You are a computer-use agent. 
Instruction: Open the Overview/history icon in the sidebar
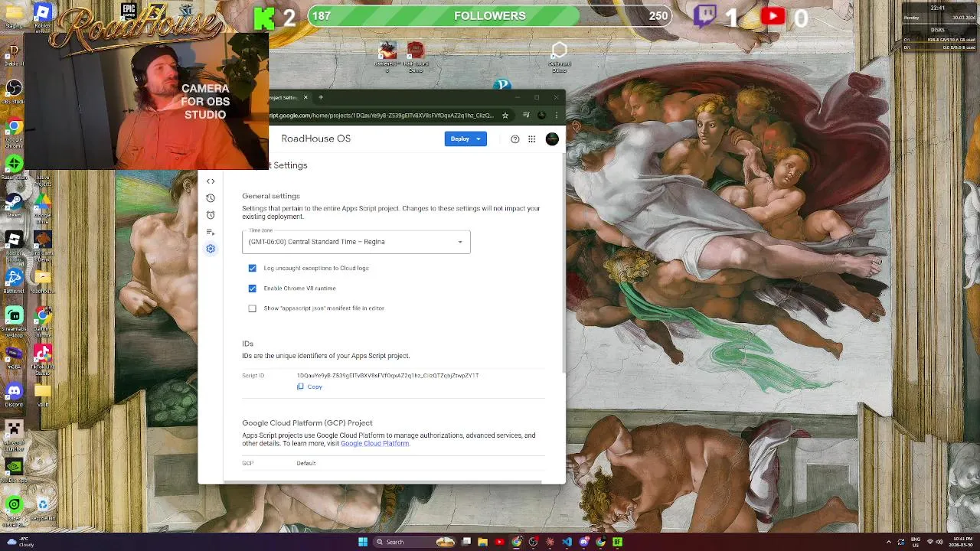(211, 198)
